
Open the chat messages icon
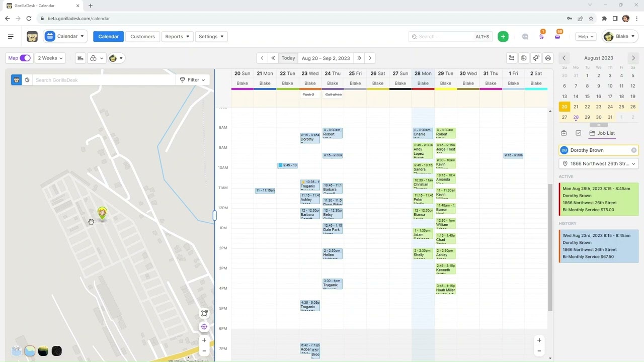coord(525,36)
